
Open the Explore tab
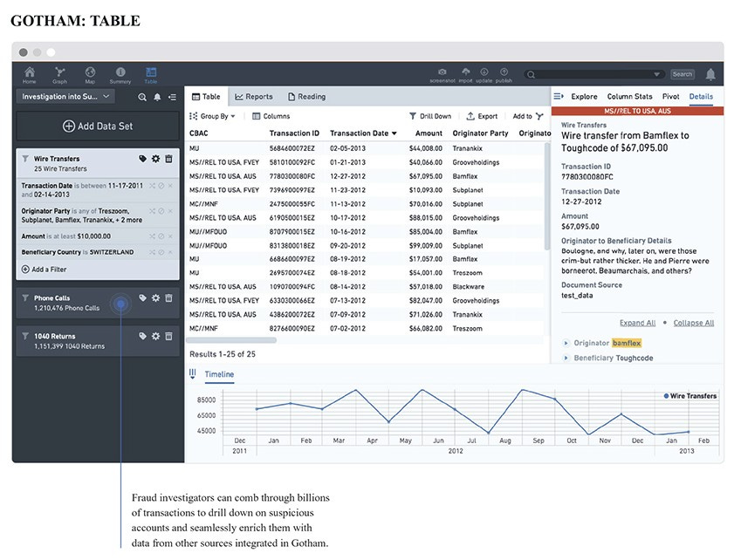(x=584, y=96)
